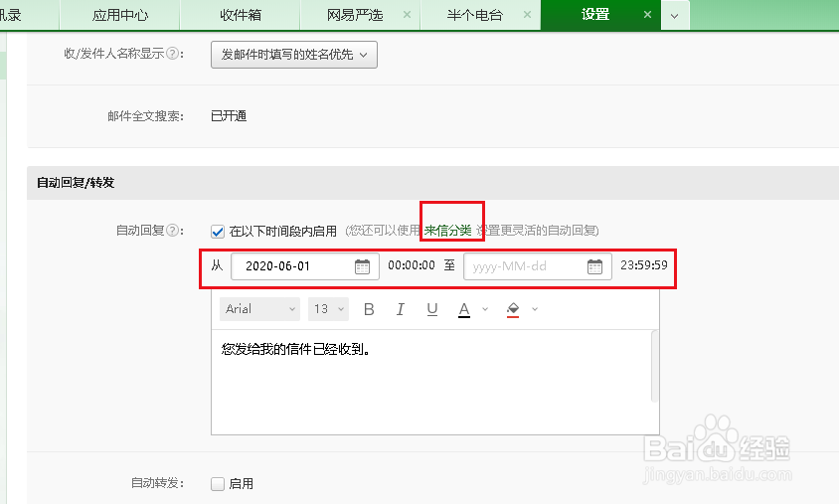The image size is (839, 504).
Task: Toggle bold formatting in reply editor
Action: pyautogui.click(x=369, y=309)
